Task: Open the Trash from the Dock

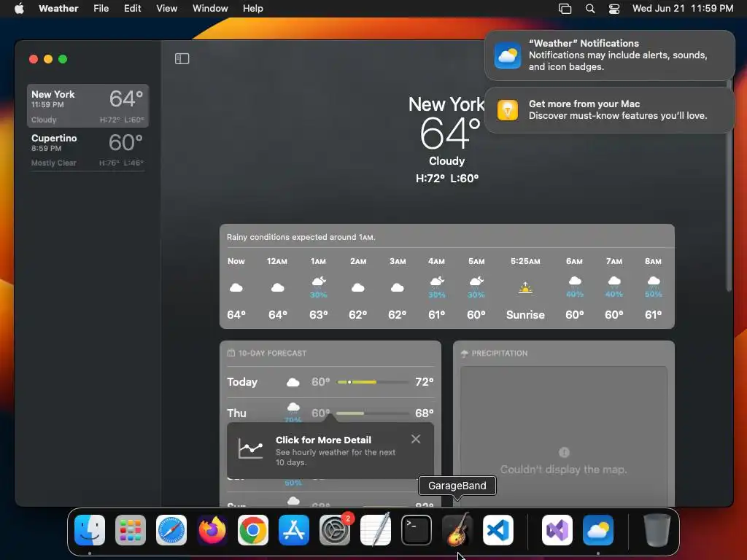Action: 657,530
